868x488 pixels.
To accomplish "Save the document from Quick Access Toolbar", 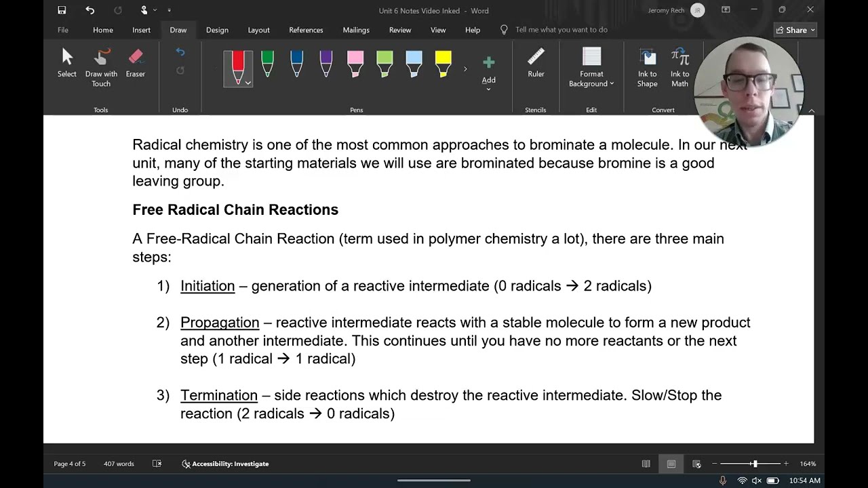I will pos(62,10).
